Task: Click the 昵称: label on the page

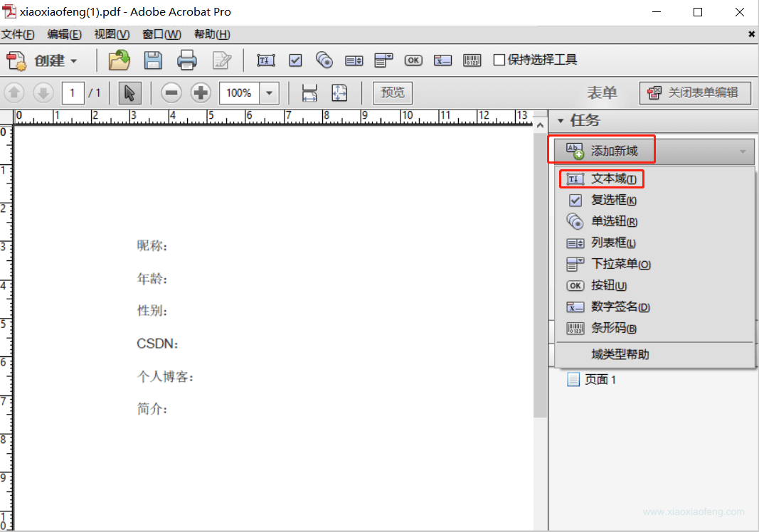Action: pos(152,246)
